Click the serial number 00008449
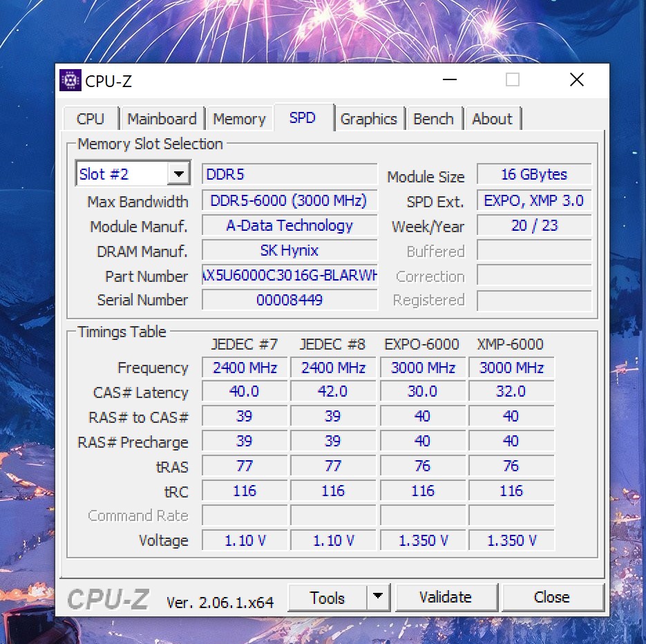Screen dimensions: 646x644 click(x=289, y=300)
